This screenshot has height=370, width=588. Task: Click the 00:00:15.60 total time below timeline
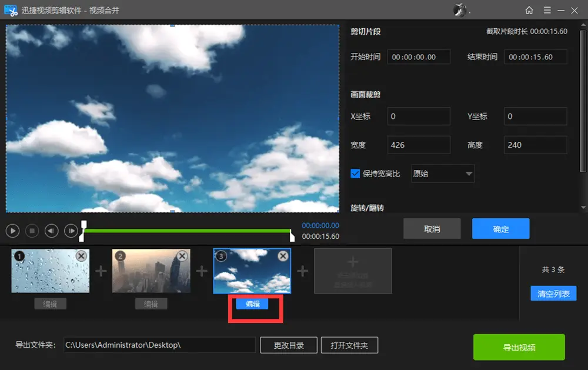pos(320,236)
